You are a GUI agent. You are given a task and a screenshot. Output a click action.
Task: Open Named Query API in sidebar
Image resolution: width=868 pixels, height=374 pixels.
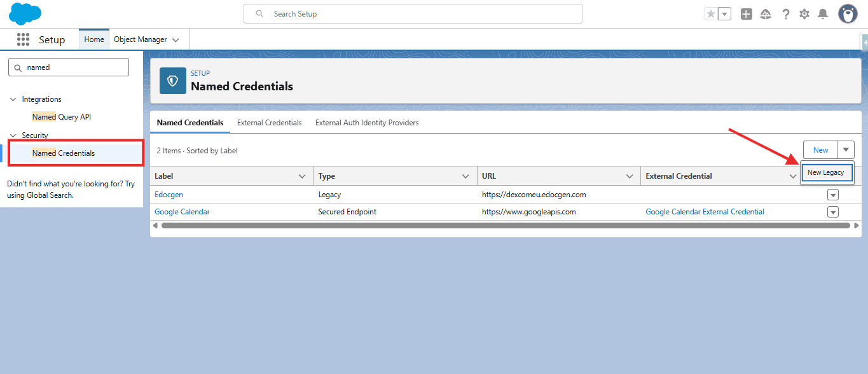[x=62, y=117]
